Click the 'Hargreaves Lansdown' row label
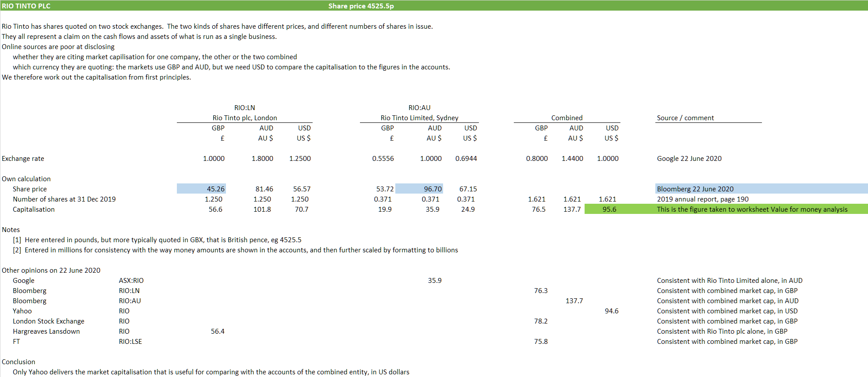The height and width of the screenshot is (377, 868). pyautogui.click(x=46, y=331)
